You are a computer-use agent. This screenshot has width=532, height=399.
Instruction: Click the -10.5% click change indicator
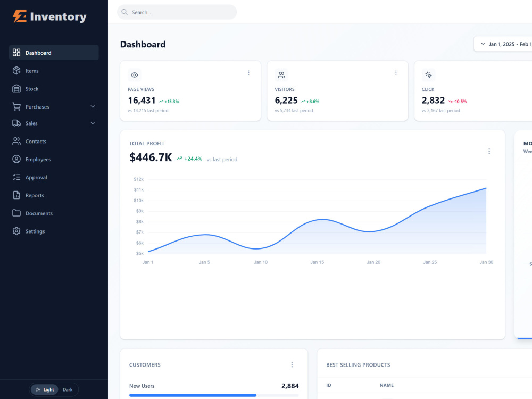coord(458,102)
